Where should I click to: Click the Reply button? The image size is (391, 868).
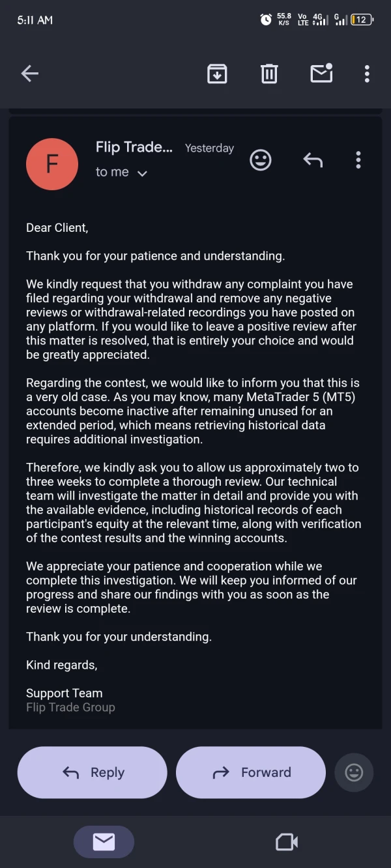coord(93,772)
